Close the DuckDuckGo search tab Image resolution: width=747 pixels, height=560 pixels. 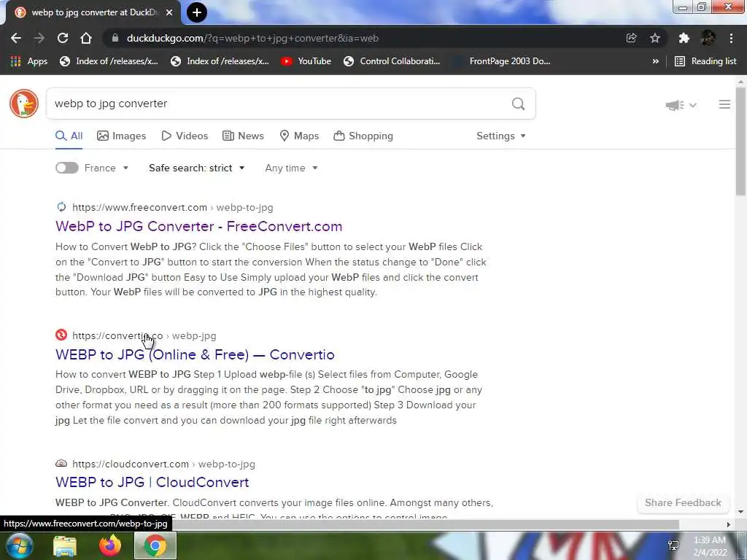[x=169, y=12]
